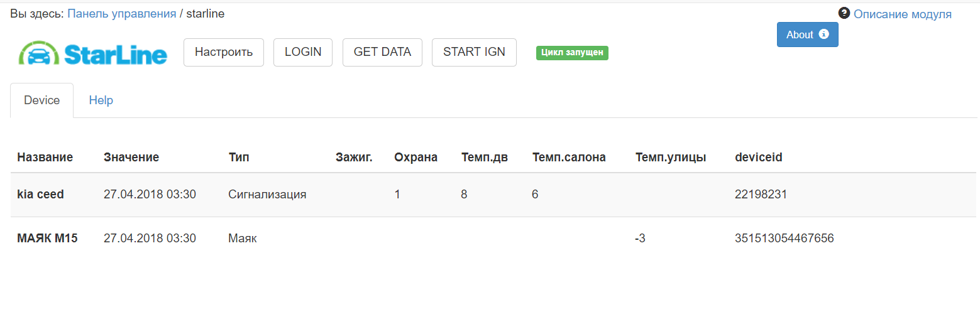Click the engine temperature value 8
This screenshot has width=980, height=317.
coord(465,195)
